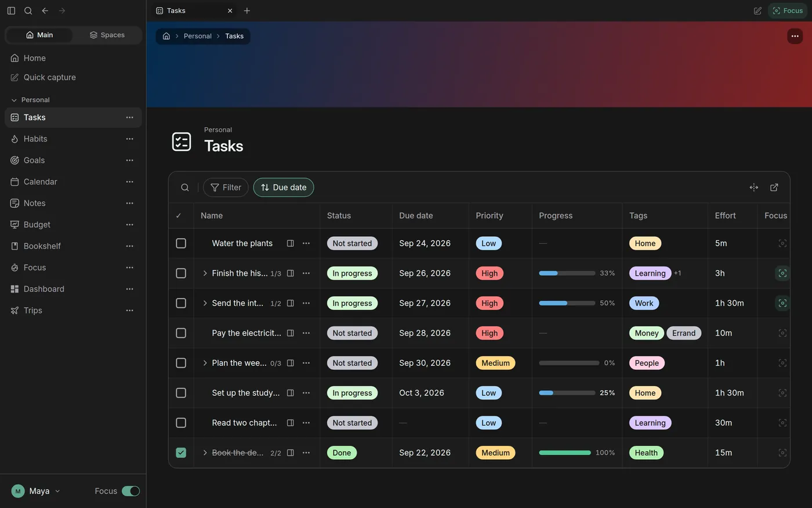
Task: Click the Focus button in top bar
Action: pyautogui.click(x=788, y=10)
